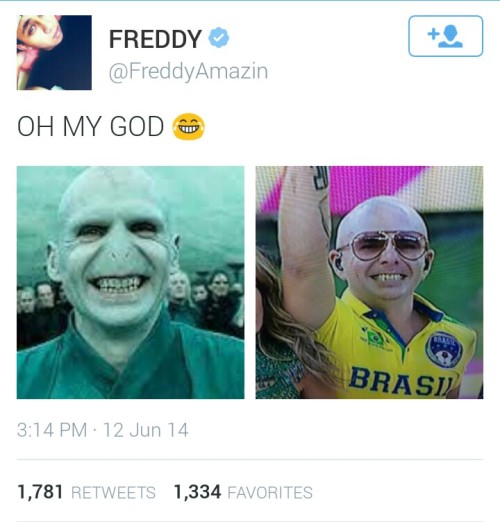Image resolution: width=500 pixels, height=522 pixels.
Task: Click the blue verified badge
Action: coord(219,37)
